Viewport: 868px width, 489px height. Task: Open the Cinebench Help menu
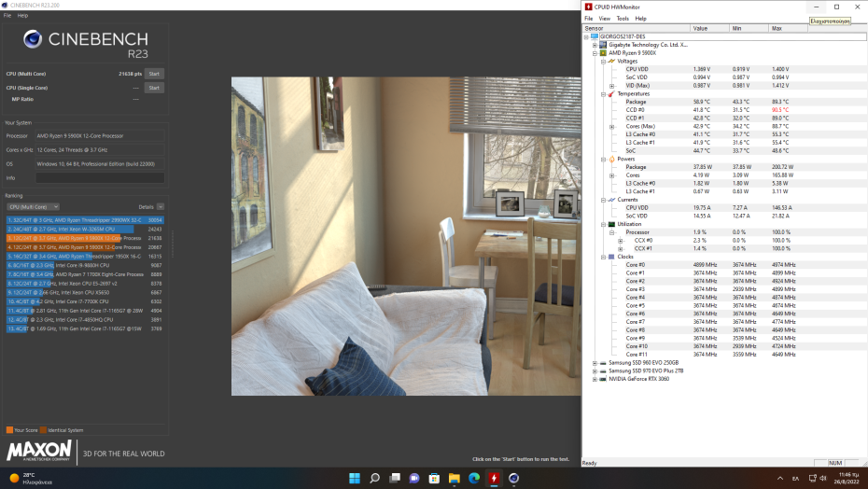[22, 16]
